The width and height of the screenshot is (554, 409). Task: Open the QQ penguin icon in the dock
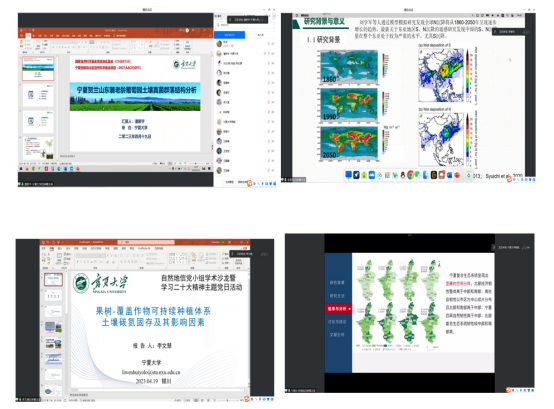403,175
